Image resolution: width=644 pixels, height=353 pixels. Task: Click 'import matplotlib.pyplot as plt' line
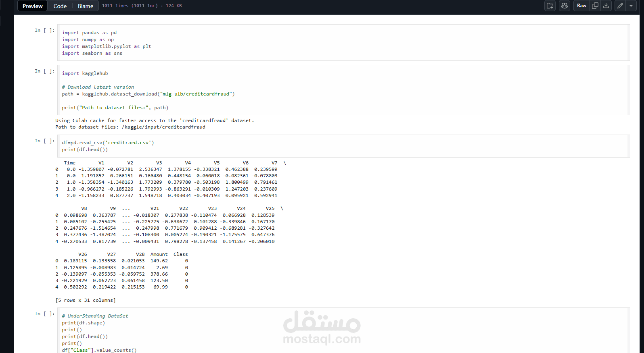click(x=107, y=46)
